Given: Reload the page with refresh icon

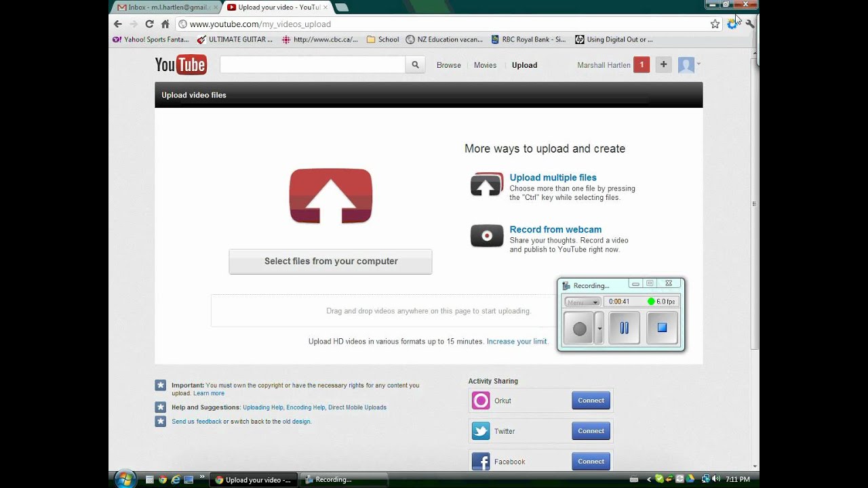Looking at the screenshot, I should point(149,24).
